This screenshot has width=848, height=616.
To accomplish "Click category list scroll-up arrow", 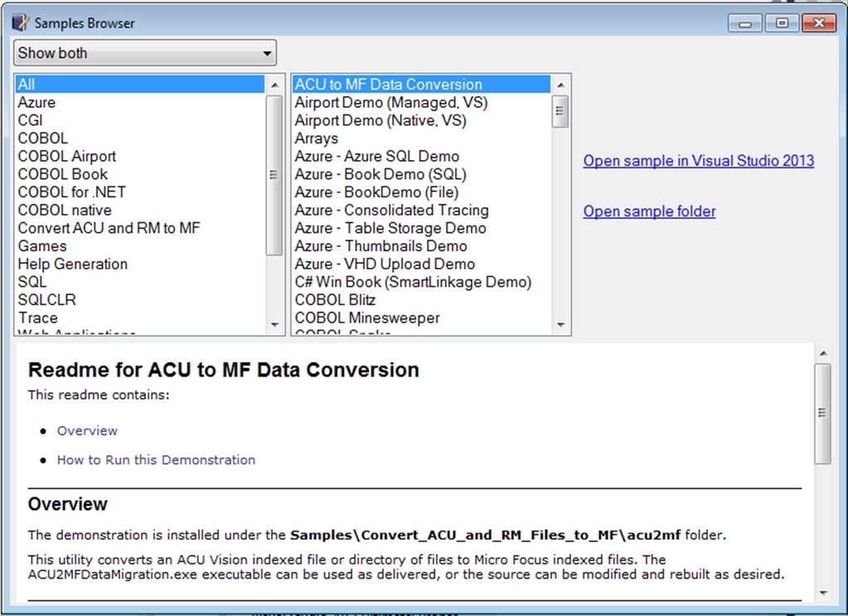I will tap(274, 85).
